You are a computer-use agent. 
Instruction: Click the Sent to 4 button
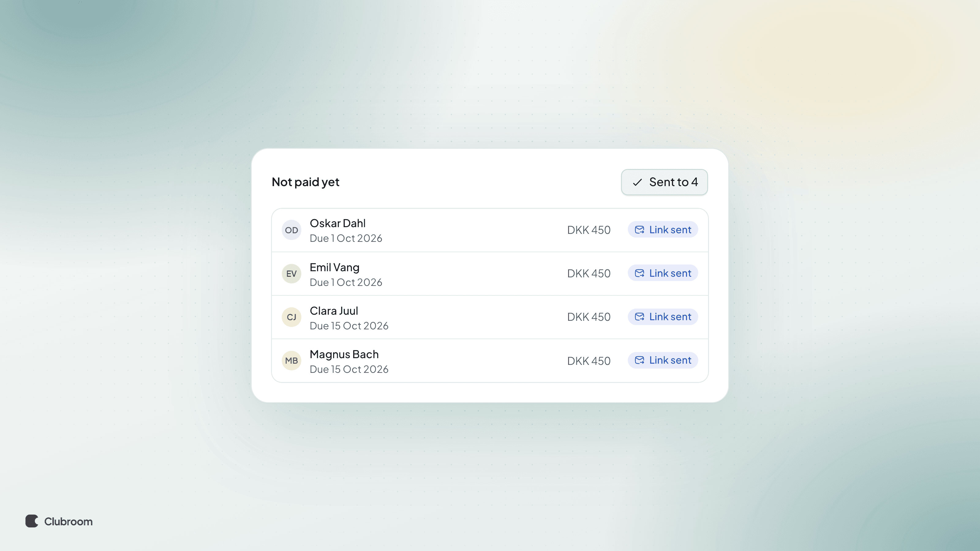click(x=664, y=182)
